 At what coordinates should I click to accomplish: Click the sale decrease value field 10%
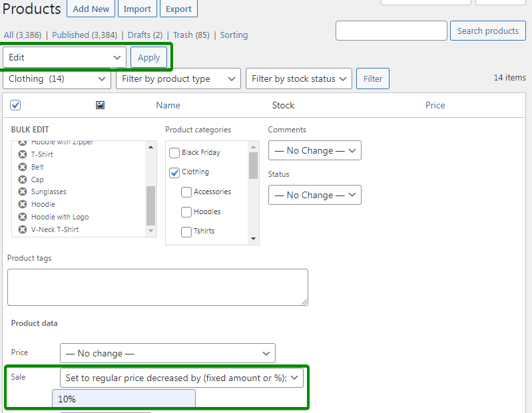[124, 399]
